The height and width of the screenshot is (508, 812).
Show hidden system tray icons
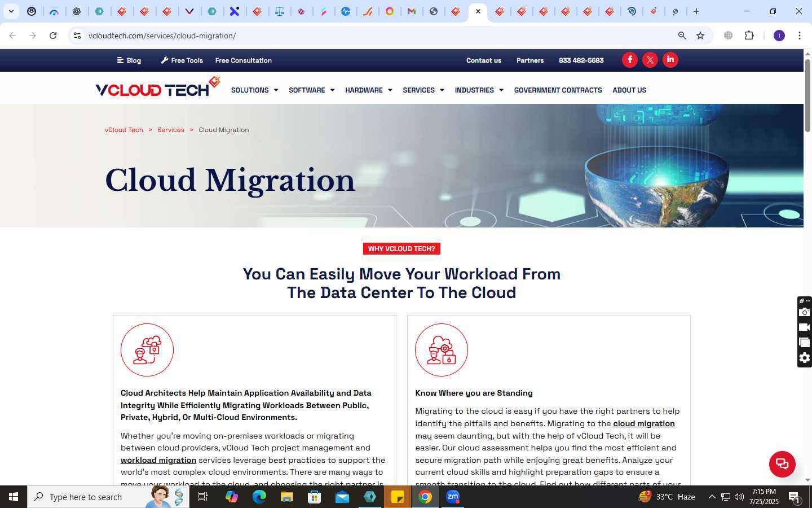point(712,497)
